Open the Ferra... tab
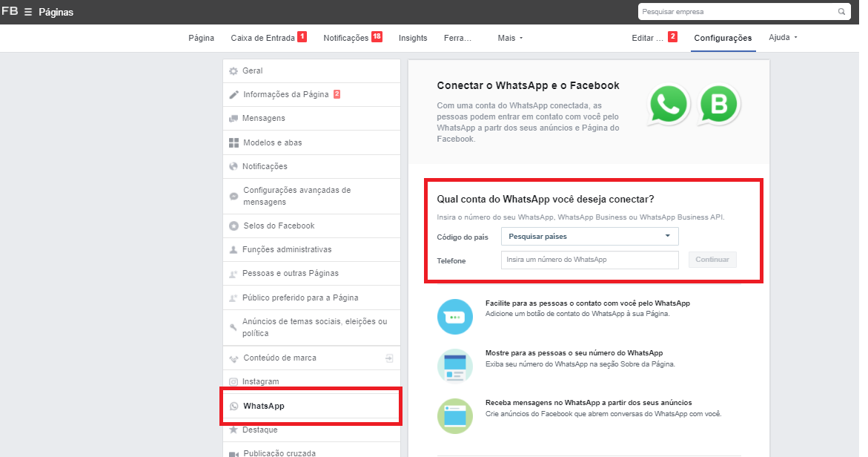 (x=457, y=39)
